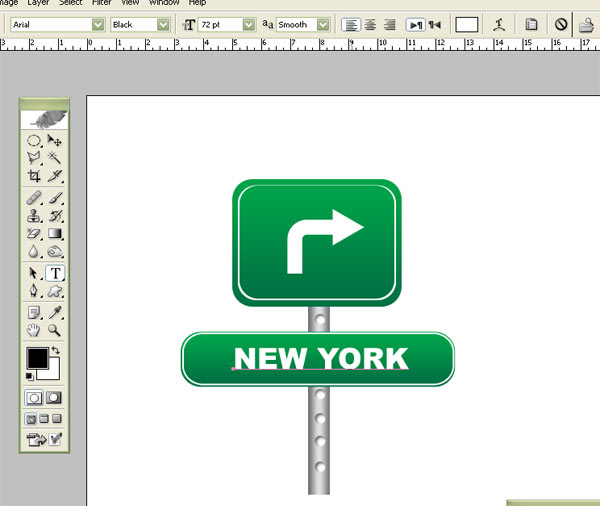Viewport: 600px width, 506px height.
Task: Click the feather header of the toolbox
Action: point(44,119)
